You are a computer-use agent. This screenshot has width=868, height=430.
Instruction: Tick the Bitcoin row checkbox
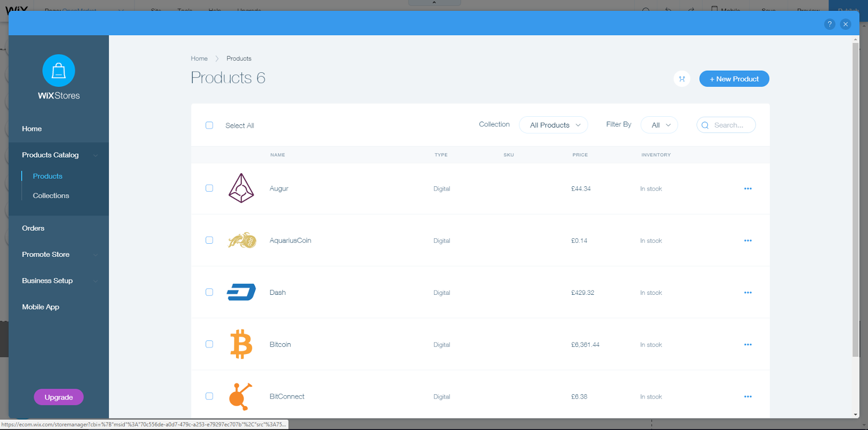point(209,344)
